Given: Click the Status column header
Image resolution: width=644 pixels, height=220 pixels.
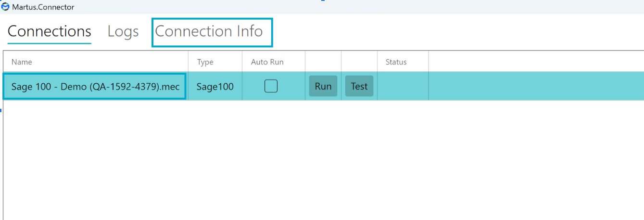Looking at the screenshot, I should (403, 62).
